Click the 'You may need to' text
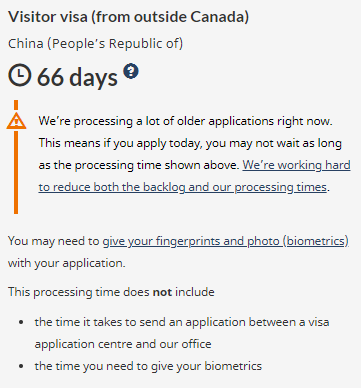The image size is (361, 388). (54, 241)
